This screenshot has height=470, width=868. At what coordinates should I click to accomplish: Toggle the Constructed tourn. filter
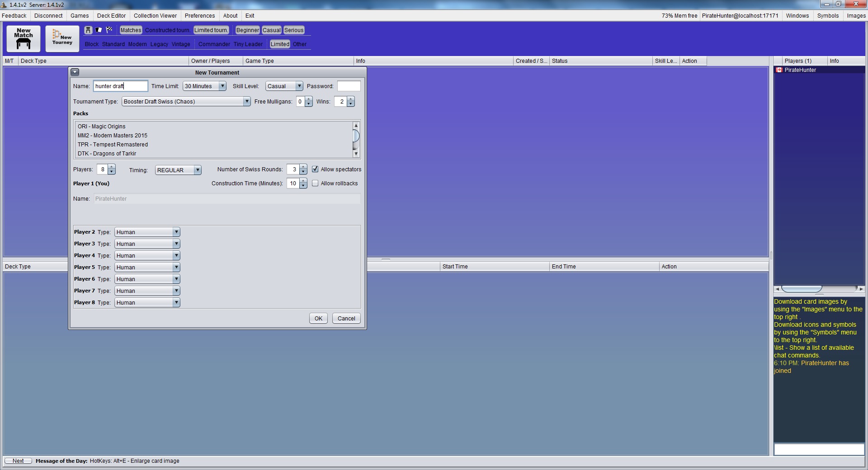(x=167, y=30)
